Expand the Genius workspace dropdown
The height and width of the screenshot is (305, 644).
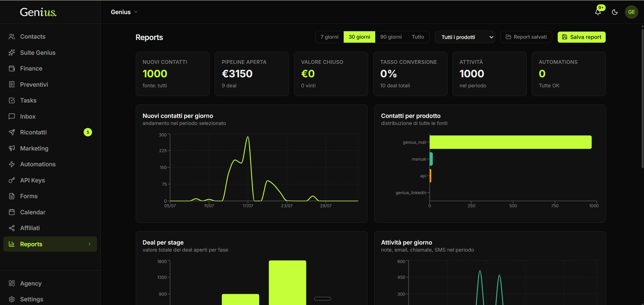click(124, 12)
